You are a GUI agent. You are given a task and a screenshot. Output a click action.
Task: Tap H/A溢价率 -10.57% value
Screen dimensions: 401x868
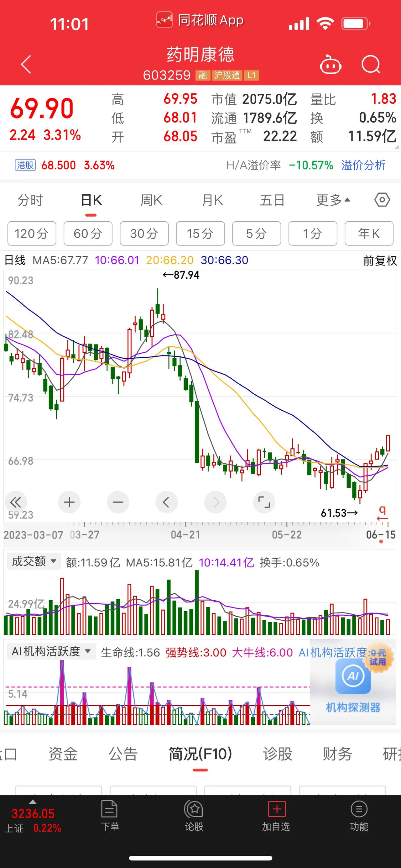tap(311, 165)
